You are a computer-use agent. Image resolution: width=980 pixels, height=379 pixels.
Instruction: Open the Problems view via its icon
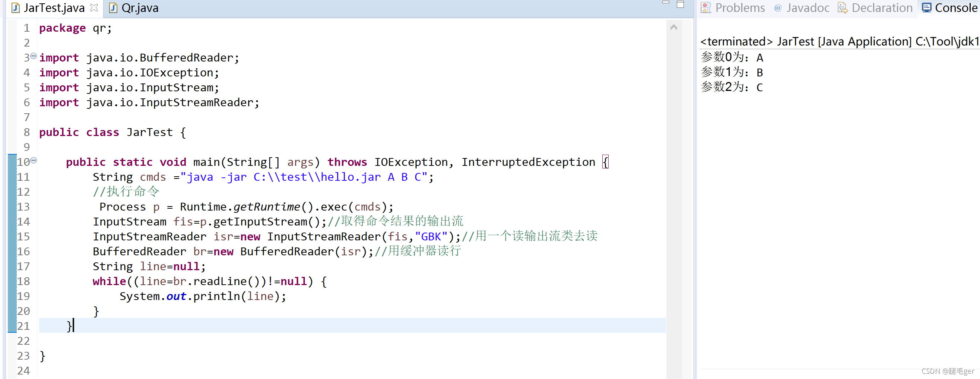tap(707, 7)
